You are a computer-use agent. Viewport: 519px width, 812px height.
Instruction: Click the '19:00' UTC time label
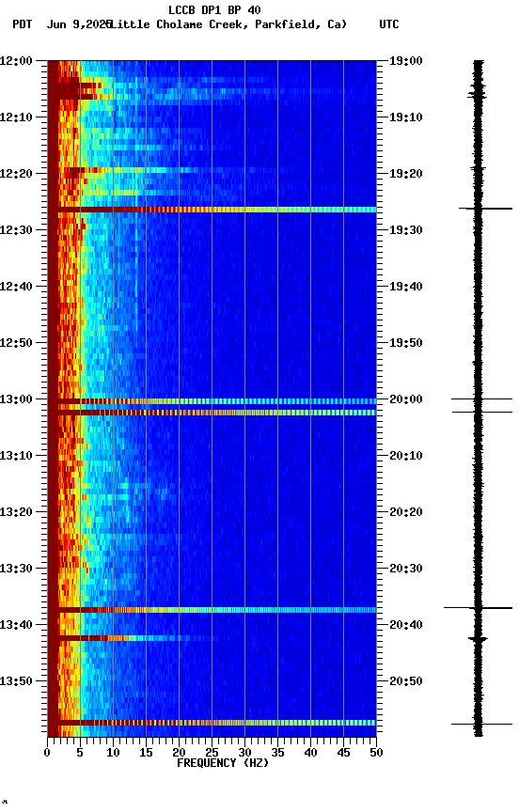[x=406, y=61]
